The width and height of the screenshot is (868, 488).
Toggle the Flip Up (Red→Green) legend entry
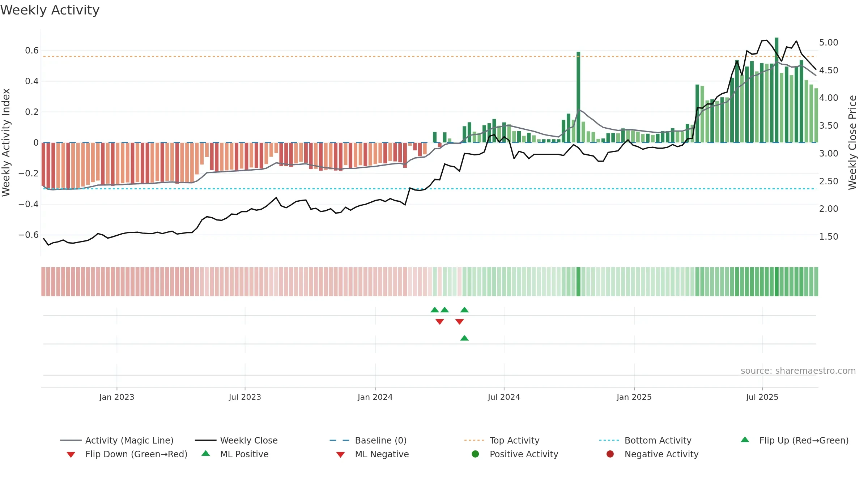click(795, 440)
